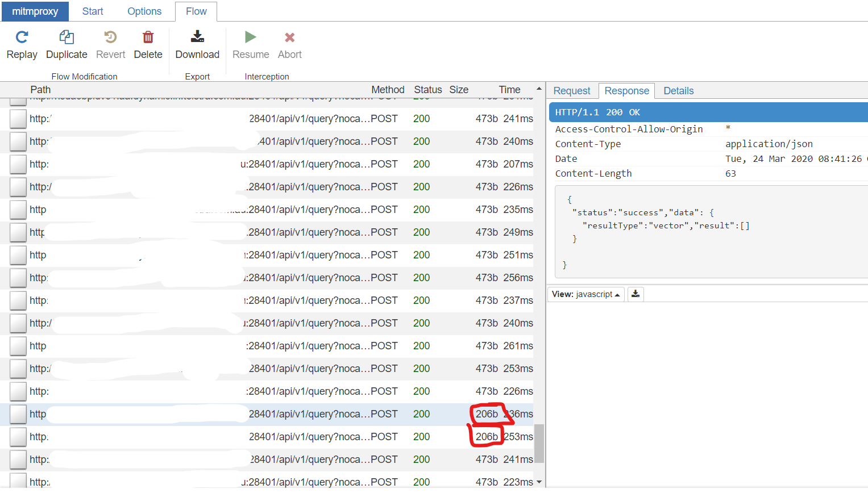Click the Access-Control-Allow-Origin header name

[629, 129]
